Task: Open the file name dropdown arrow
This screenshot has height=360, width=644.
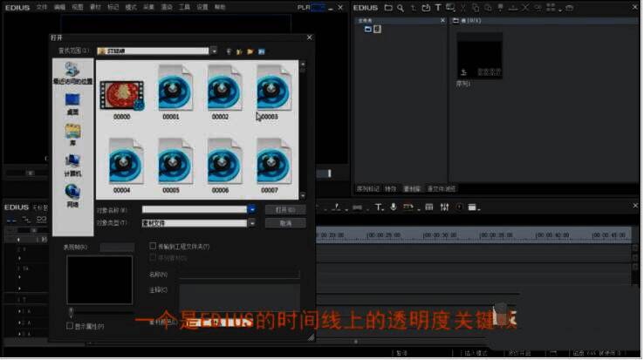Action: pyautogui.click(x=251, y=209)
